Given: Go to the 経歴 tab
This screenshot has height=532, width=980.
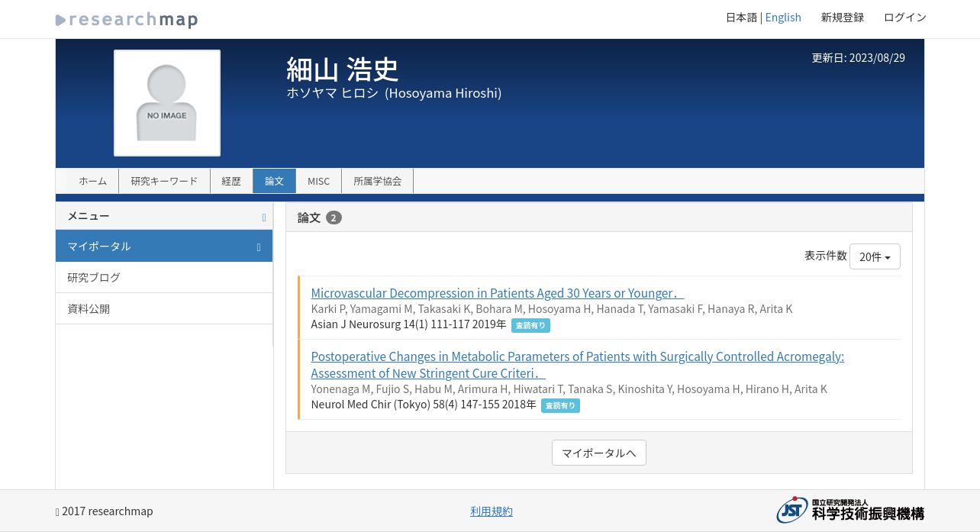Looking at the screenshot, I should (231, 181).
